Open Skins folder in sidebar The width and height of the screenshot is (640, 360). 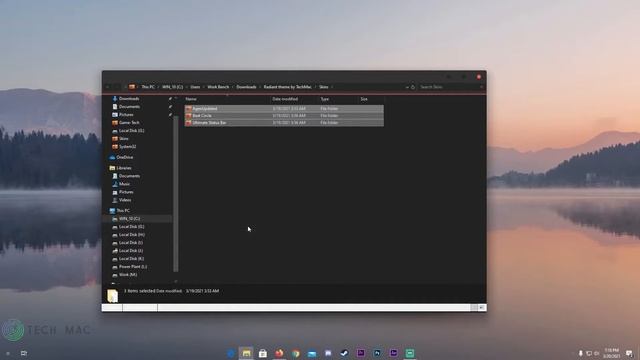(123, 139)
